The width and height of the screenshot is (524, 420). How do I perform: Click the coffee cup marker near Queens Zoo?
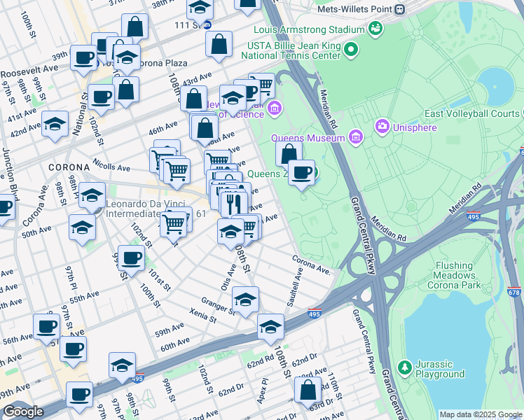pyautogui.click(x=301, y=173)
